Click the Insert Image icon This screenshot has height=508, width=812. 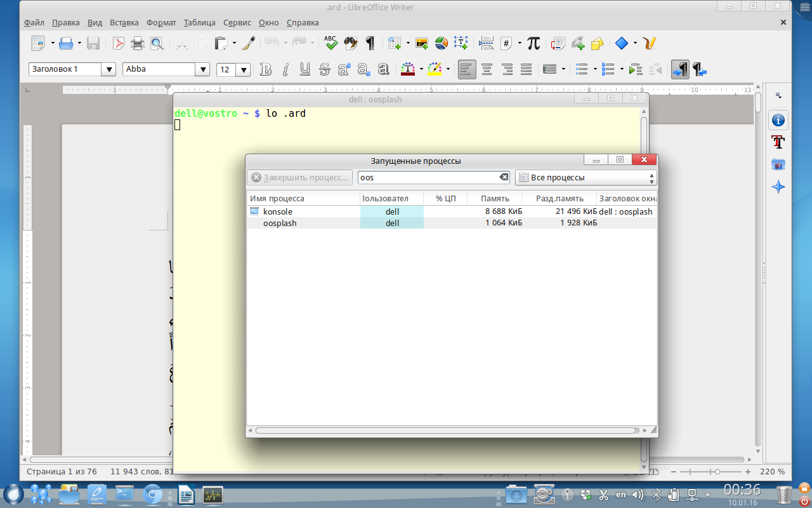[x=422, y=43]
